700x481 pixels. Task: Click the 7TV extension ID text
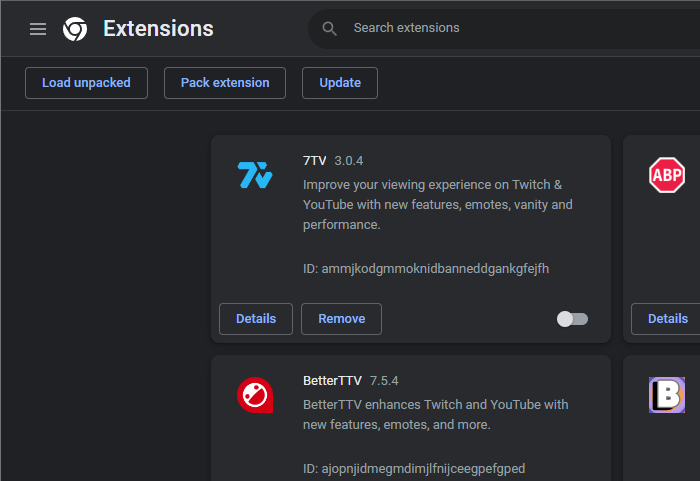[426, 269]
